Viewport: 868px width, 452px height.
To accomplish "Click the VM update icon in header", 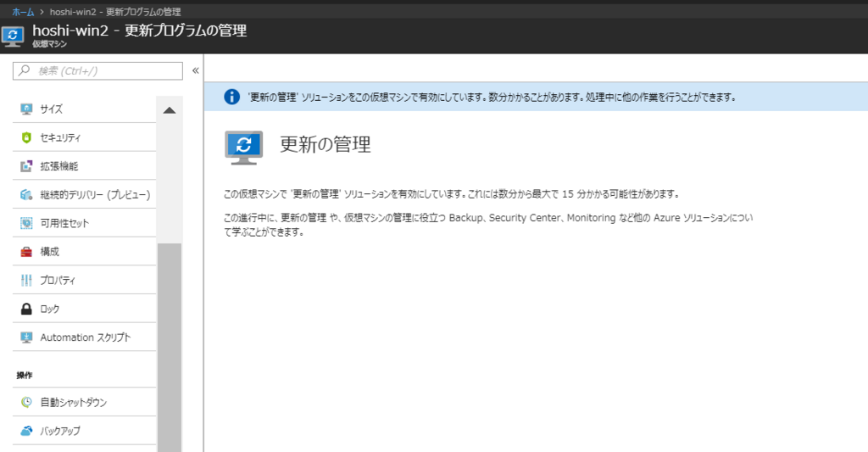I will pos(13,36).
